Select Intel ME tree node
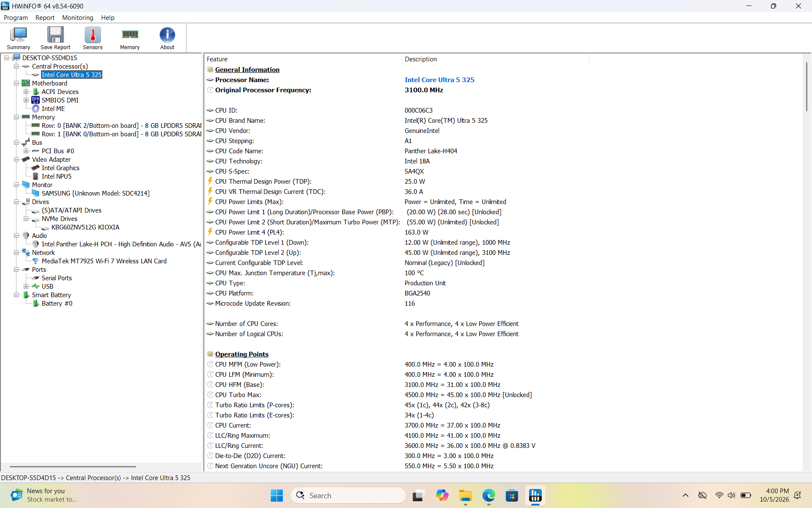Image resolution: width=812 pixels, height=508 pixels. 53,109
